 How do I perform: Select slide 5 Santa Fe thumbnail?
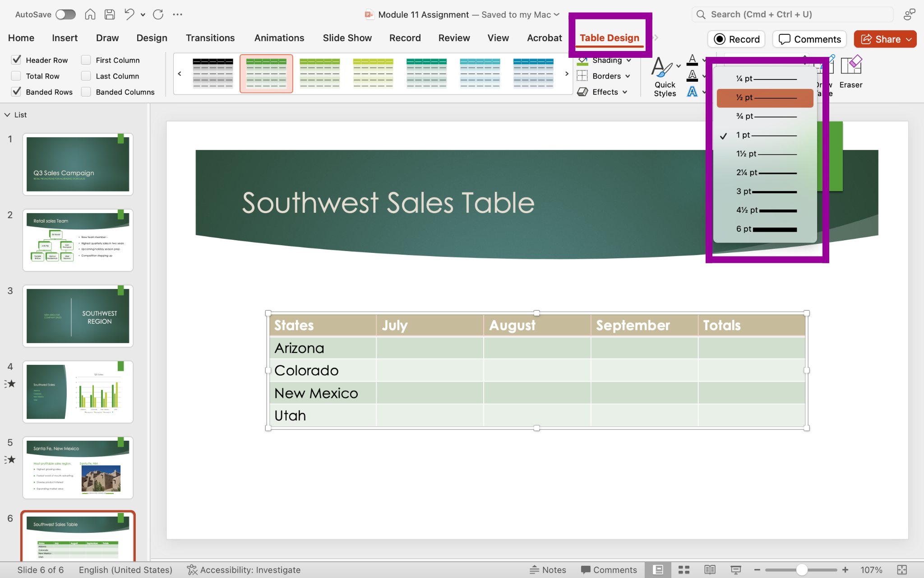click(x=78, y=468)
